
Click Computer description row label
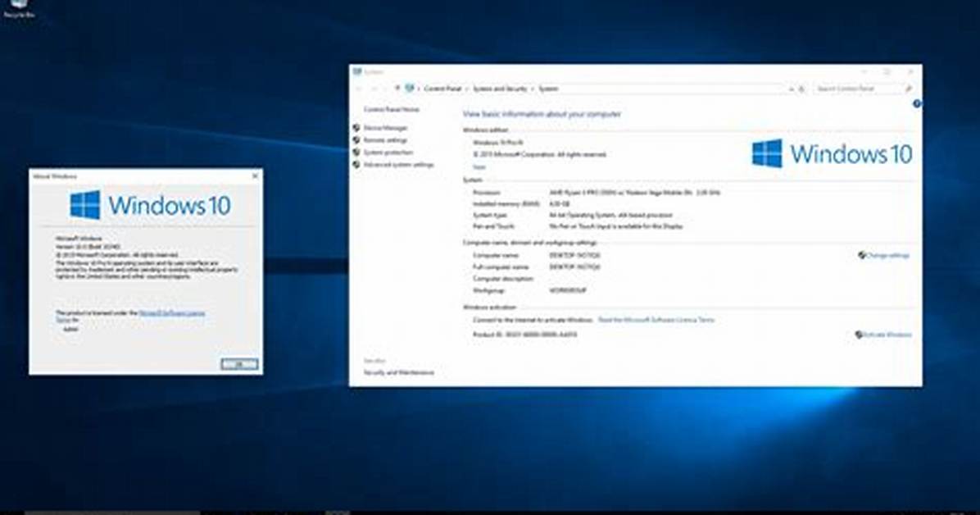[x=503, y=279]
